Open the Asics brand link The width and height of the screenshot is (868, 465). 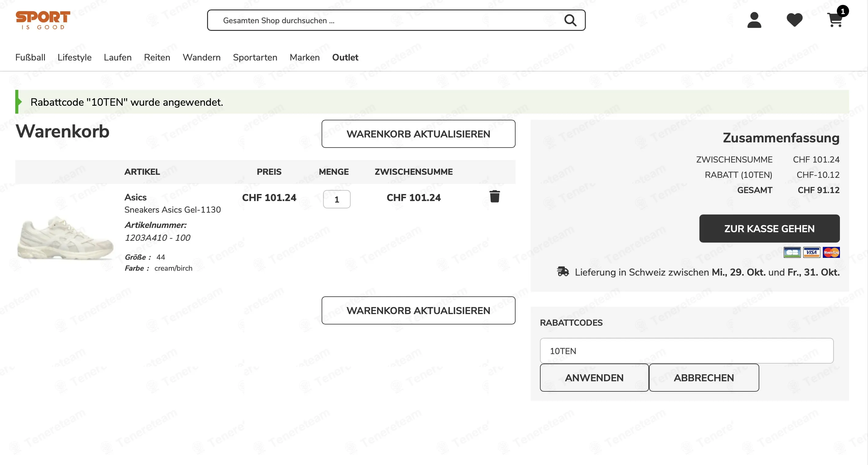(x=136, y=197)
